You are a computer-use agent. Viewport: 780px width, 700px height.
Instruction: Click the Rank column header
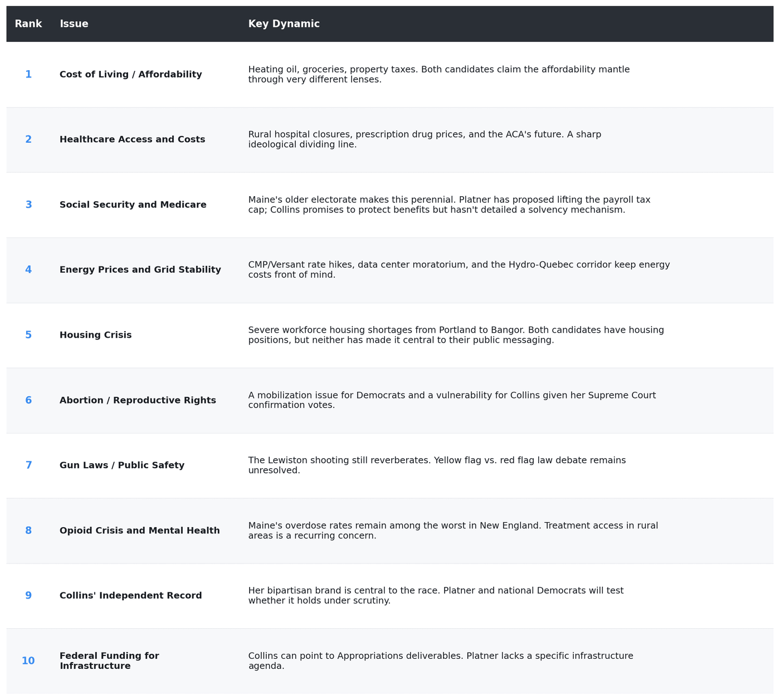pos(28,24)
